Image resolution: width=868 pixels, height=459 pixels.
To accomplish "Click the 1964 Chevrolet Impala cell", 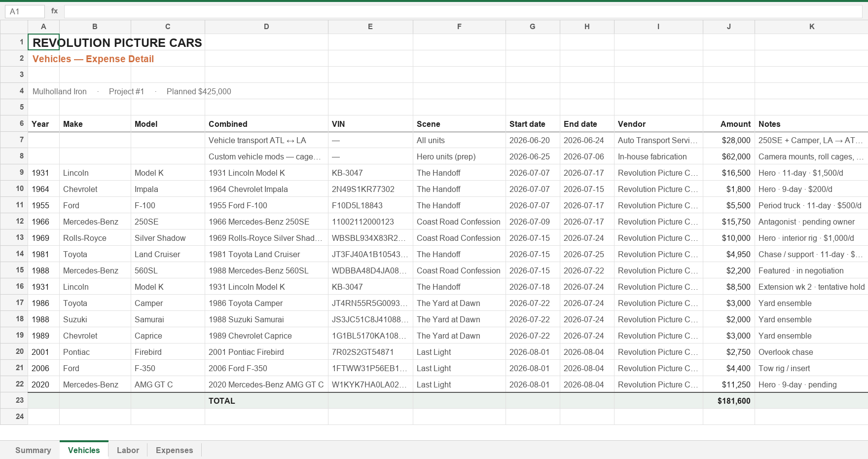I will point(266,189).
